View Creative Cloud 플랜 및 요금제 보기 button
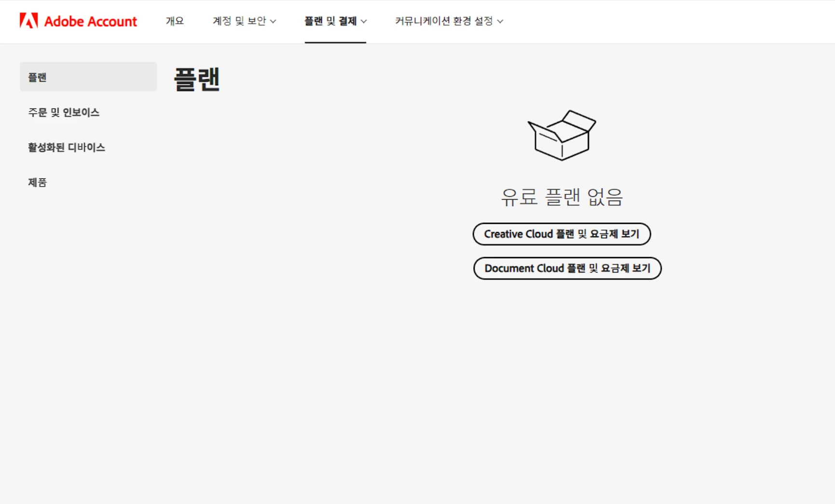 561,234
